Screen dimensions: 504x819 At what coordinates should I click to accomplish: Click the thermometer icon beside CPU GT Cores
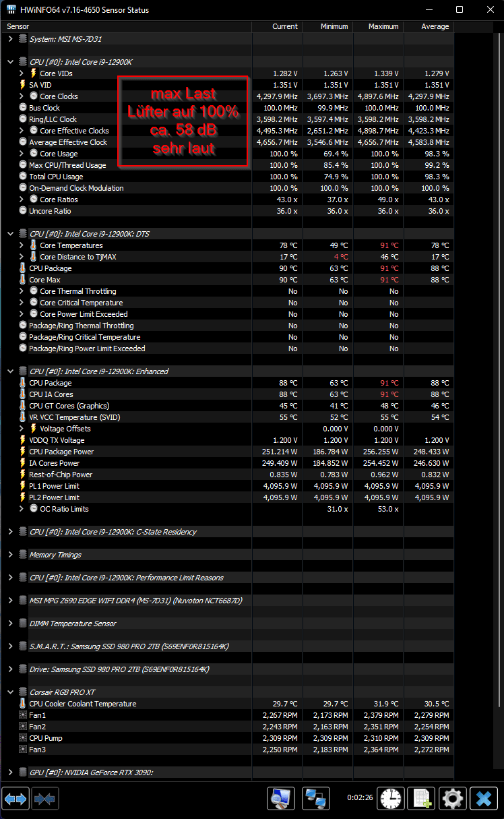[24, 406]
